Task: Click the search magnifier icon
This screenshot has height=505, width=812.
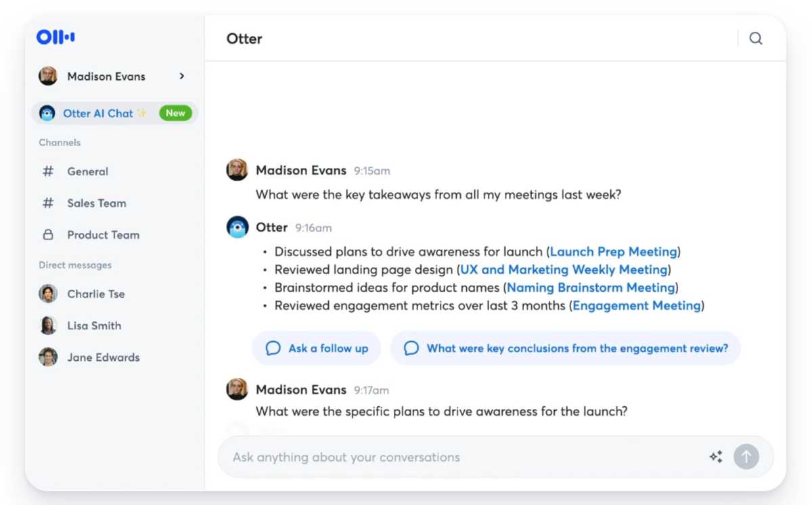Action: coord(756,39)
